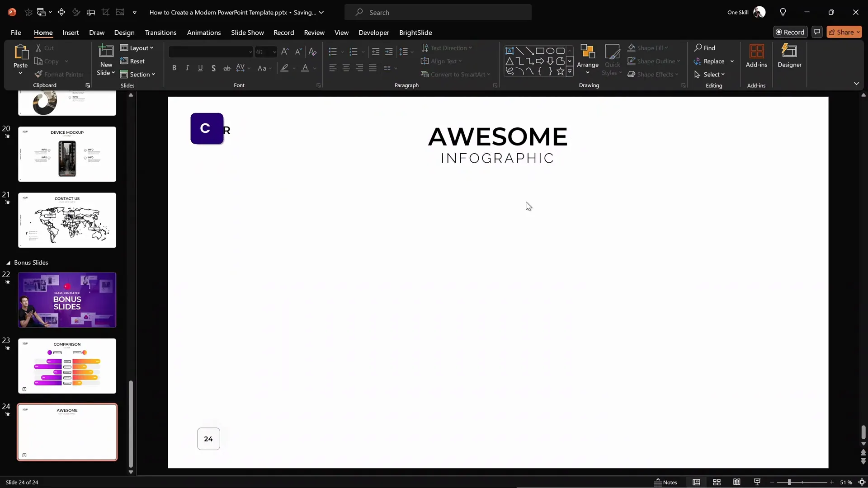This screenshot has width=868, height=488.
Task: Click the rectangle shape in shapes gallery
Action: (540, 51)
